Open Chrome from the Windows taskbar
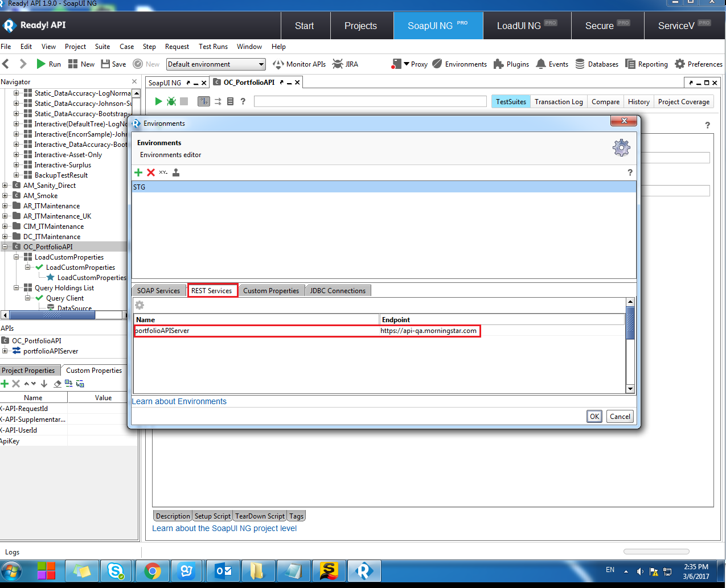The width and height of the screenshot is (726, 588). (x=153, y=571)
